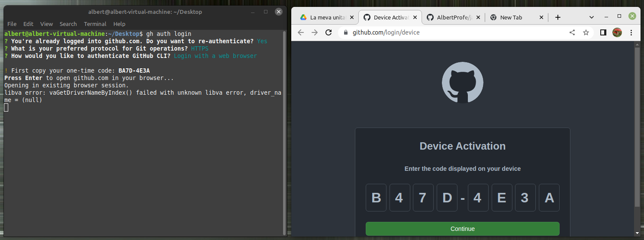The height and width of the screenshot is (240, 644).
Task: Click the last code box containing A
Action: [x=549, y=198]
